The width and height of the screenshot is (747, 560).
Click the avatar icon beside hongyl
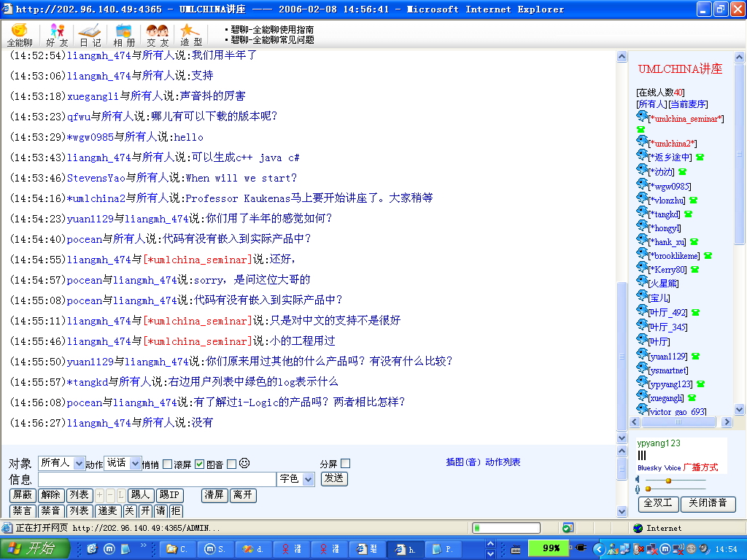pos(642,225)
